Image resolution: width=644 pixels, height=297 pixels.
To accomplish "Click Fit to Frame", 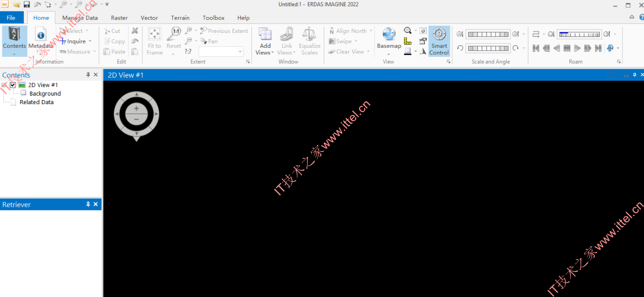I will pos(154,41).
